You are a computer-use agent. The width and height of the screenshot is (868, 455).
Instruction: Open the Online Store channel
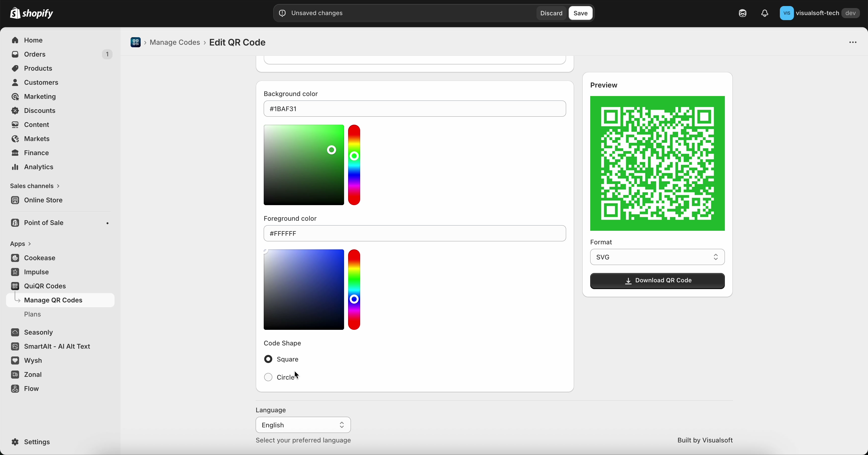(43, 200)
